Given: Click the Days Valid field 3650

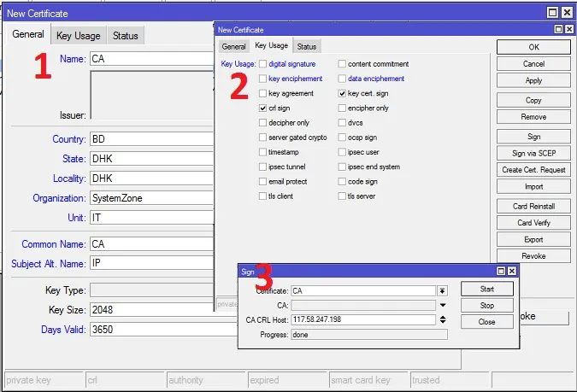Looking at the screenshot, I should click(x=164, y=330).
